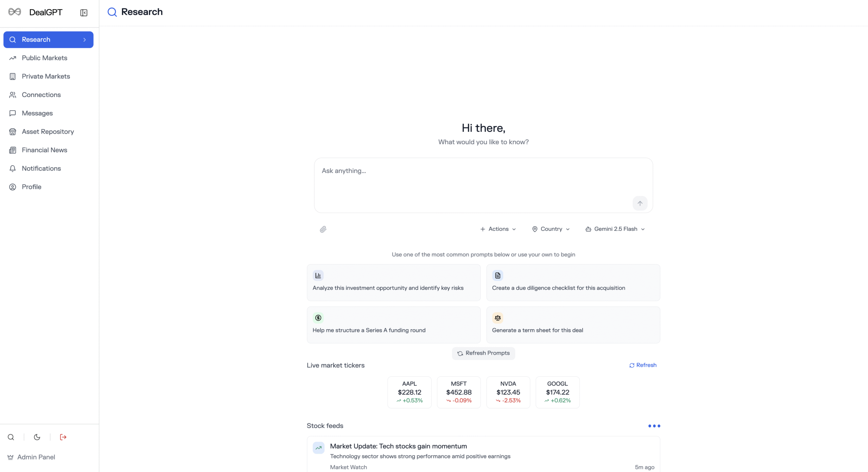The image size is (868, 472).
Task: Collapse the sidebar panel icon
Action: [x=84, y=13]
